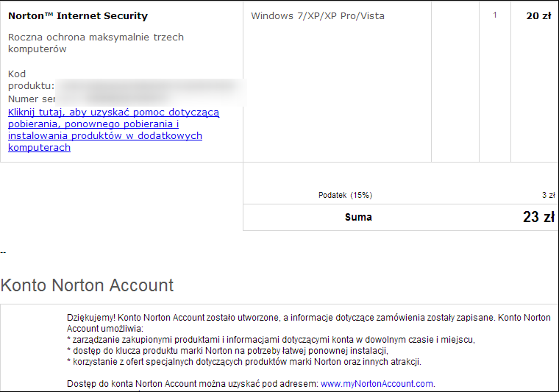Click the Numer ser label text
559x392 pixels.
32,99
